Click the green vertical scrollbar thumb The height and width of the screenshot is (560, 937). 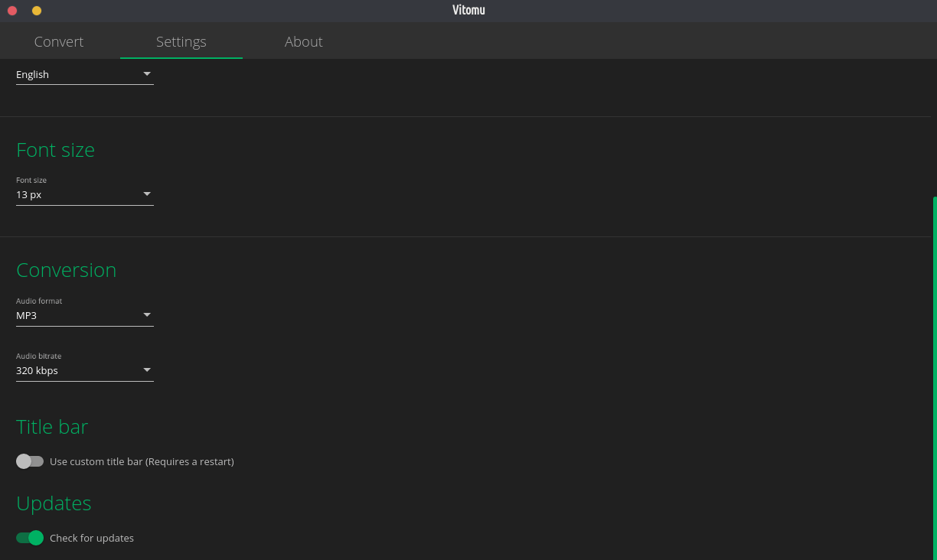click(934, 375)
